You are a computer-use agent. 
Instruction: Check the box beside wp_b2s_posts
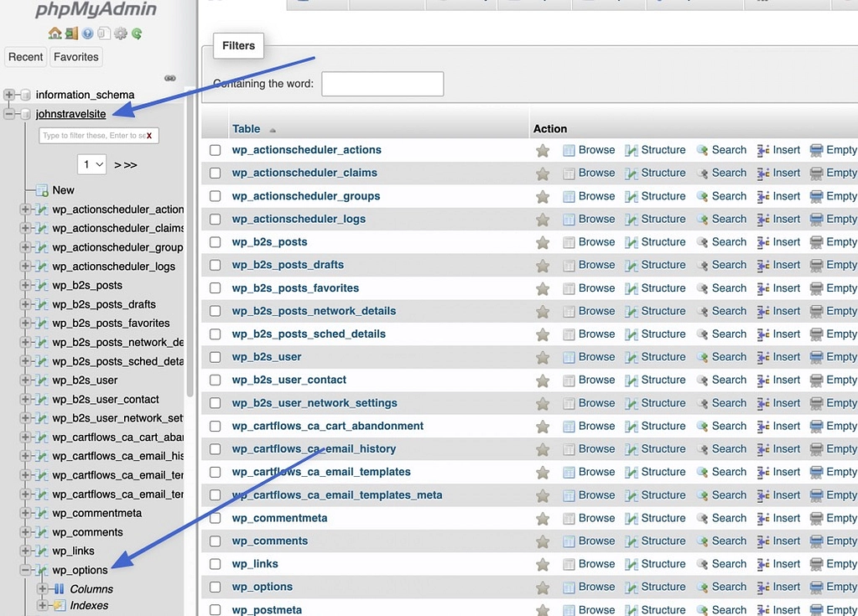[x=215, y=241]
